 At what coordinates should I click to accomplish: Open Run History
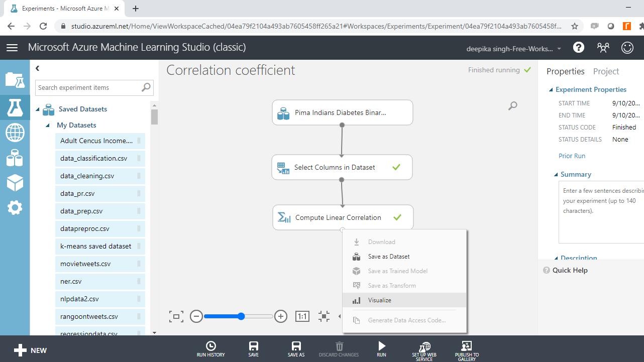click(211, 349)
